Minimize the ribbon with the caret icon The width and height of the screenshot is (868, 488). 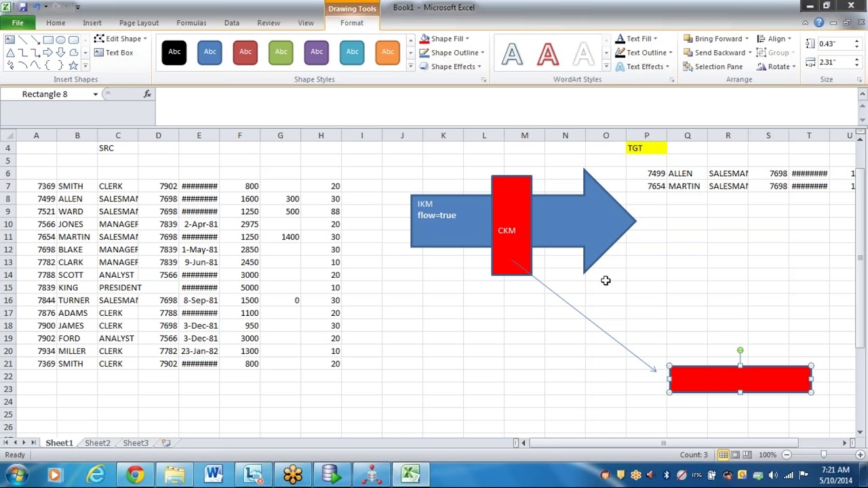point(807,23)
